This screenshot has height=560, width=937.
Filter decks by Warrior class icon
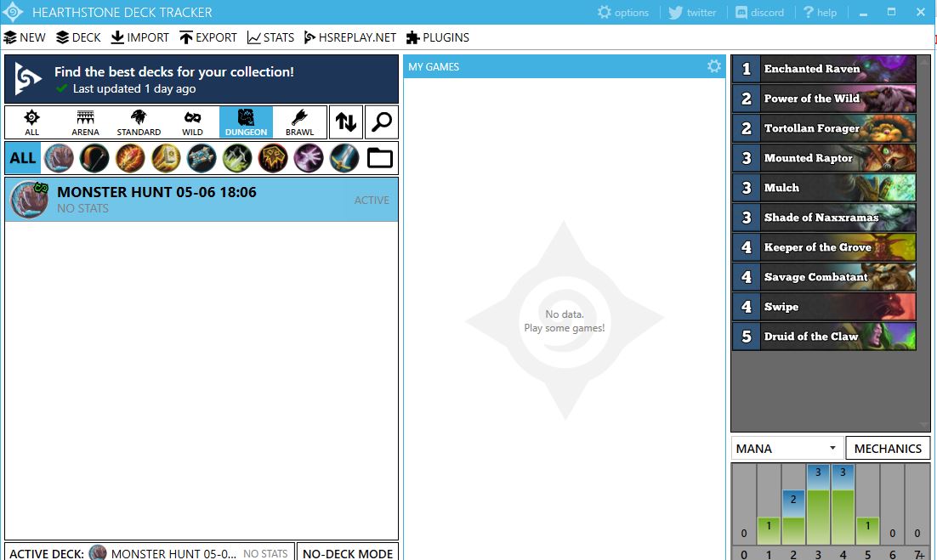click(344, 158)
